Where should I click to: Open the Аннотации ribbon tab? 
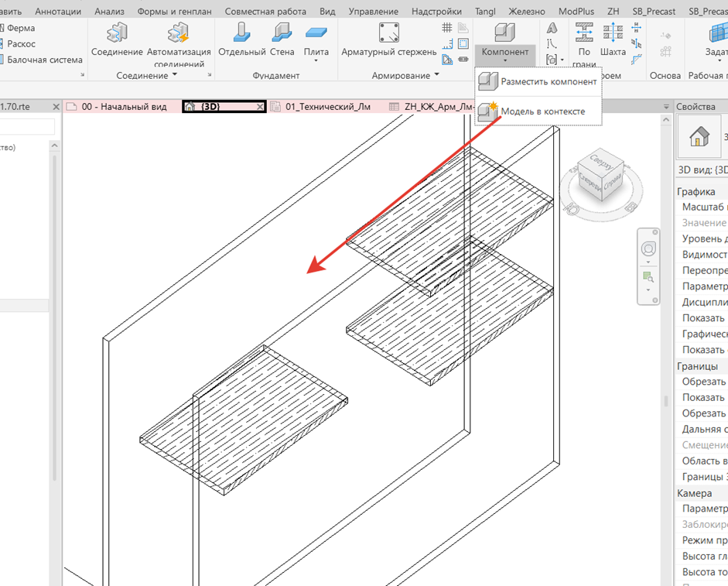(x=58, y=11)
